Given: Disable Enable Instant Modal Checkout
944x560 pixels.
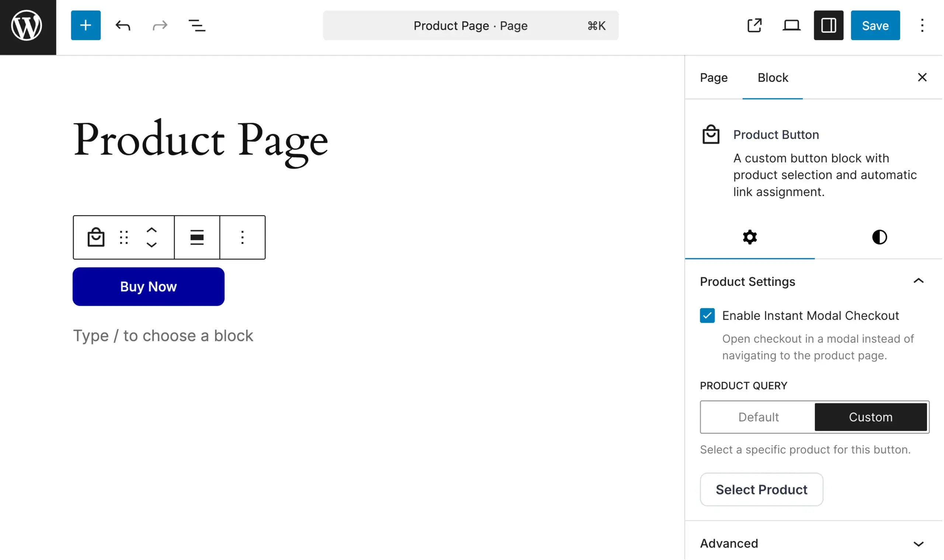Looking at the screenshot, I should coord(707,315).
